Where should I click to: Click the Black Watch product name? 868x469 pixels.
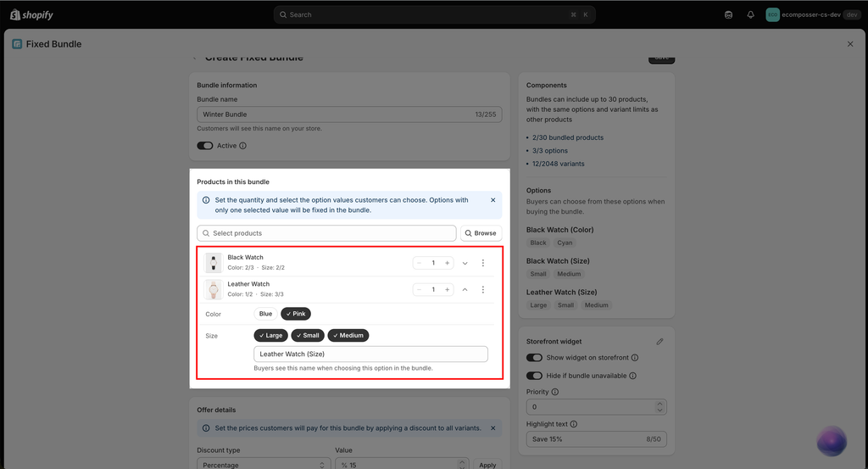[x=245, y=258]
